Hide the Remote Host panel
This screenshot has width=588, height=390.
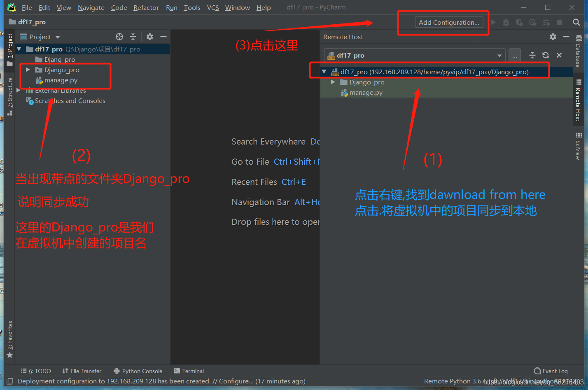click(566, 37)
